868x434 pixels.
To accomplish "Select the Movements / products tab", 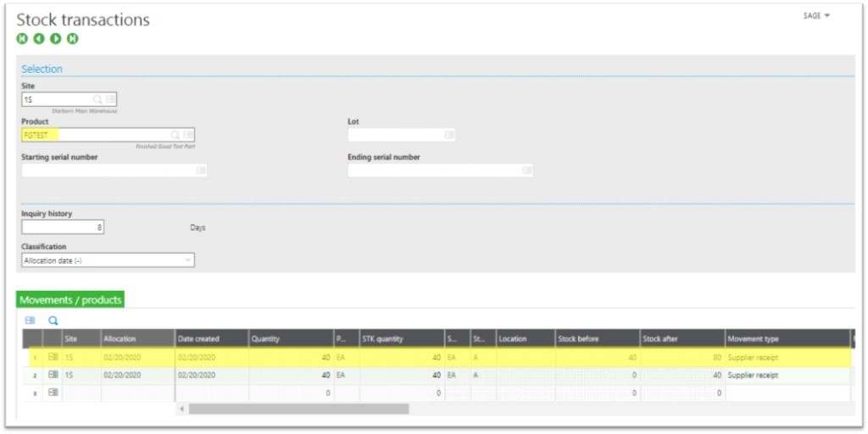I will pyautogui.click(x=70, y=299).
